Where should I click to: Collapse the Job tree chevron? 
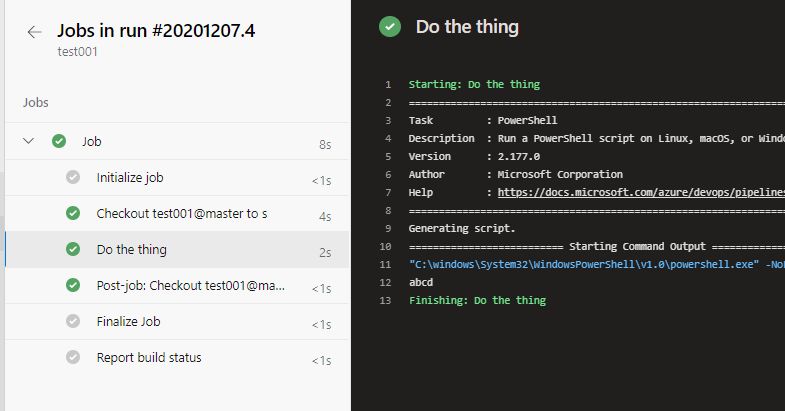point(29,142)
